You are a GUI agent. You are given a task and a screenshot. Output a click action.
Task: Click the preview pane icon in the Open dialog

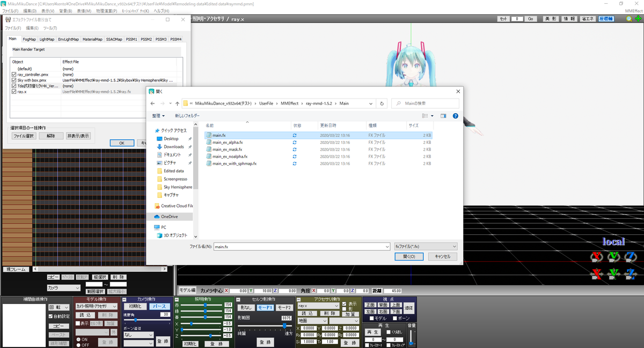443,116
